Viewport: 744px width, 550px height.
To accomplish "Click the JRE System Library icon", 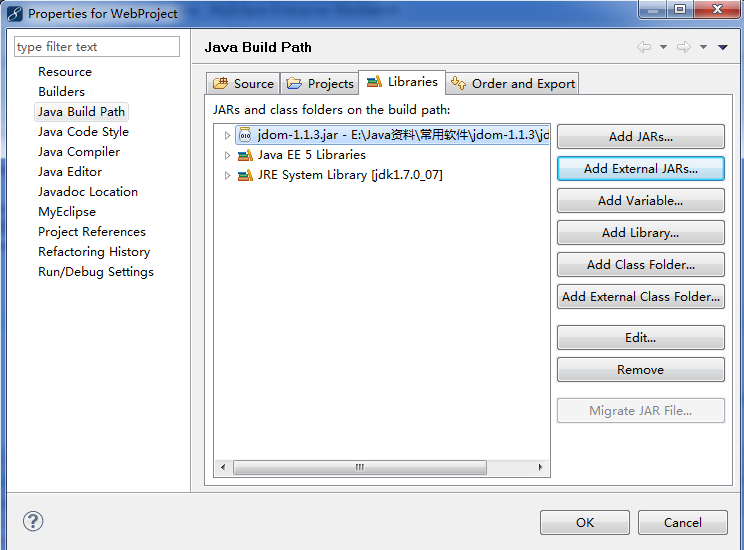I will coord(245,175).
